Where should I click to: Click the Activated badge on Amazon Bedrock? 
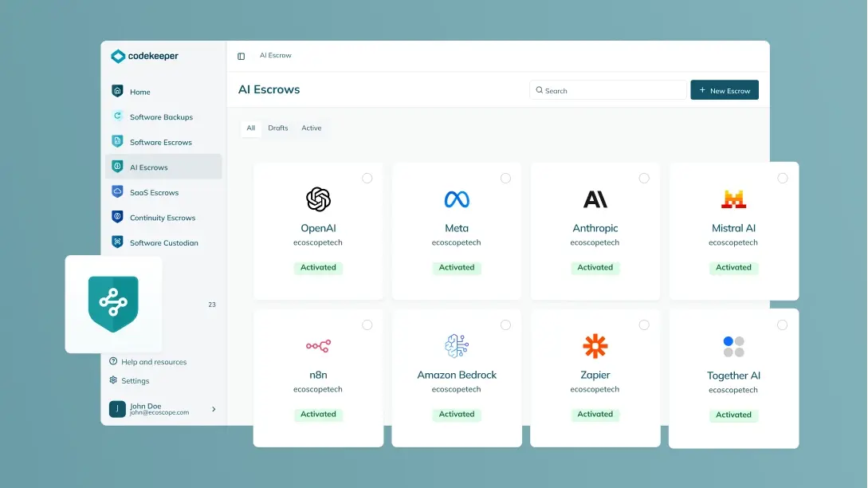click(x=457, y=414)
